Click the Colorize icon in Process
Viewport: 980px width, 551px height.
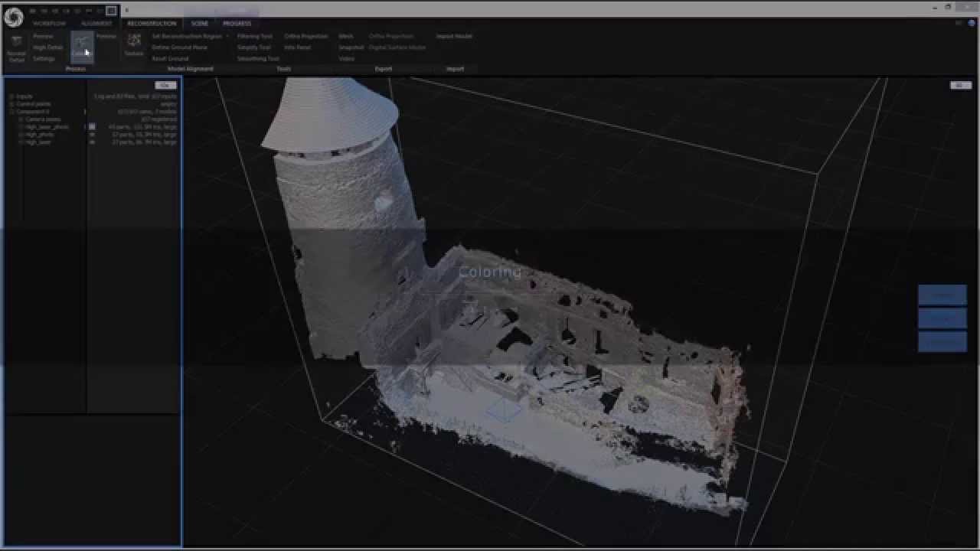[x=81, y=46]
